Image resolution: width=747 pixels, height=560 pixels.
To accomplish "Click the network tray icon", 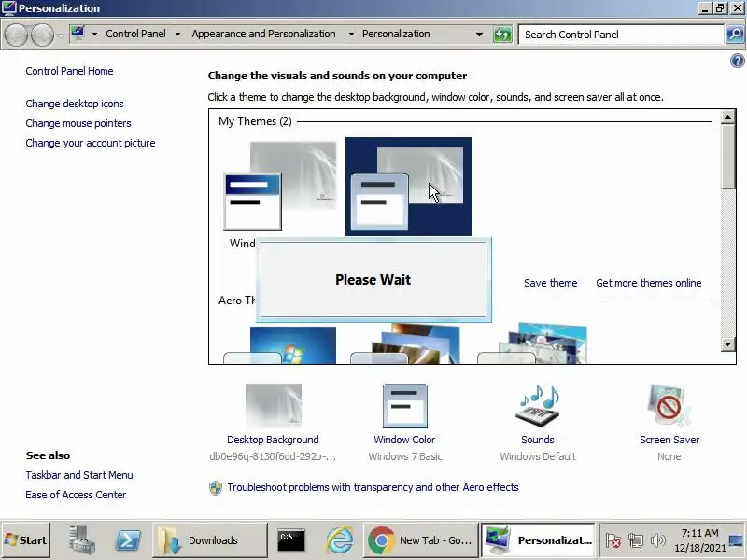I will [x=636, y=540].
